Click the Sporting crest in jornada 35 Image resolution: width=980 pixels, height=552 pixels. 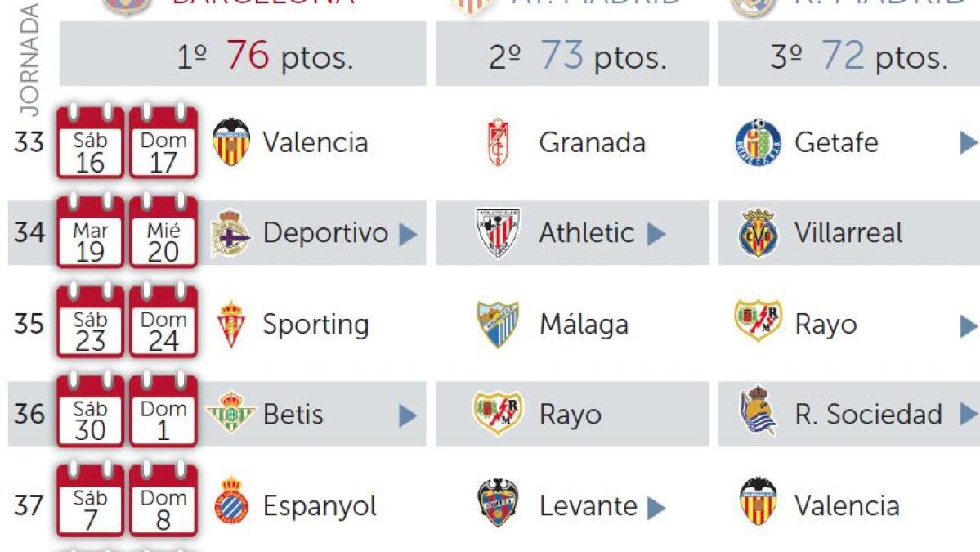click(231, 324)
